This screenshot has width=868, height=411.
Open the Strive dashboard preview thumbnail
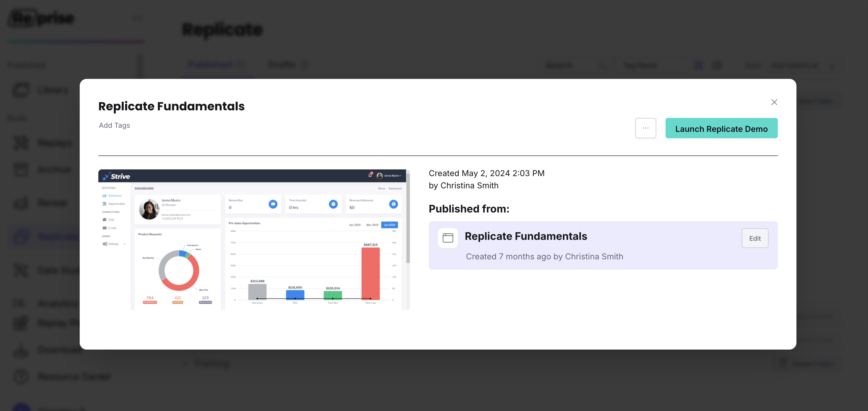[254, 239]
